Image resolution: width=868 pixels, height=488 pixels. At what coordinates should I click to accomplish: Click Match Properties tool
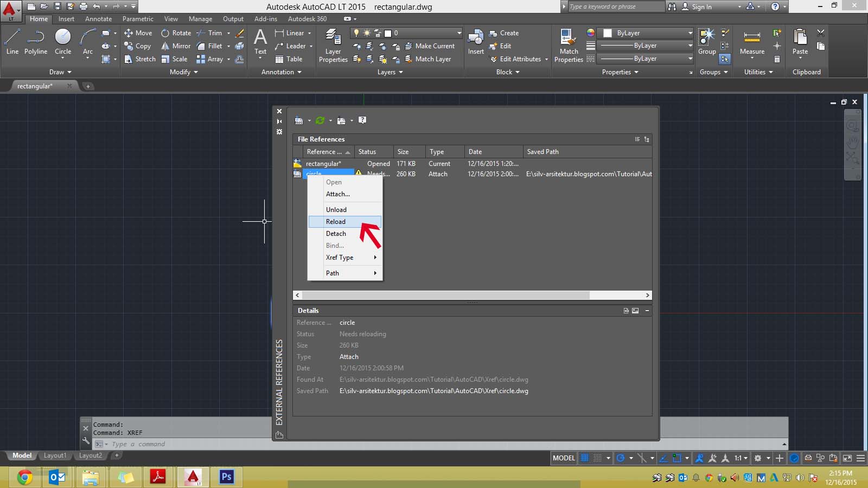569,46
